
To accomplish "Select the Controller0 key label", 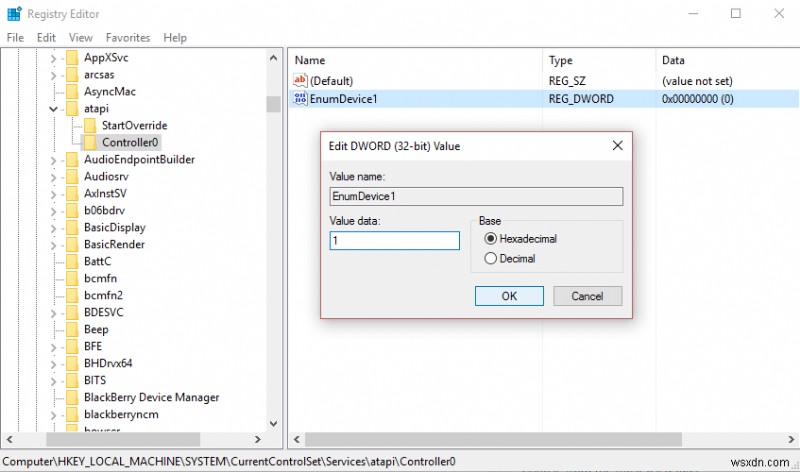I will (x=130, y=142).
